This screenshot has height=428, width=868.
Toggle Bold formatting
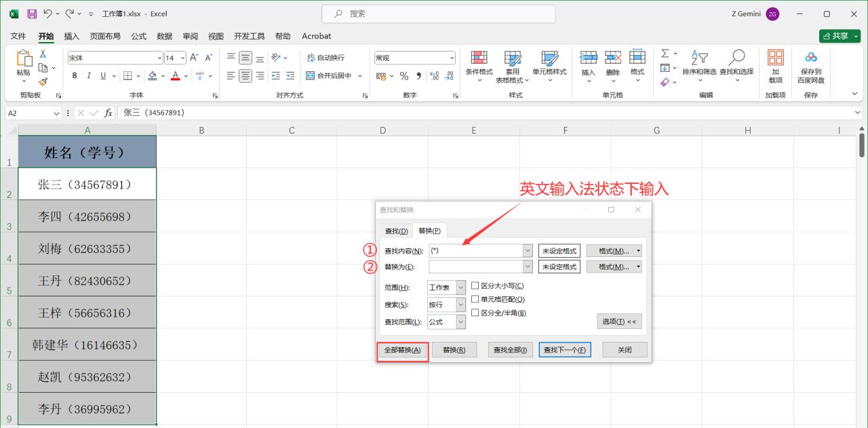click(x=75, y=76)
